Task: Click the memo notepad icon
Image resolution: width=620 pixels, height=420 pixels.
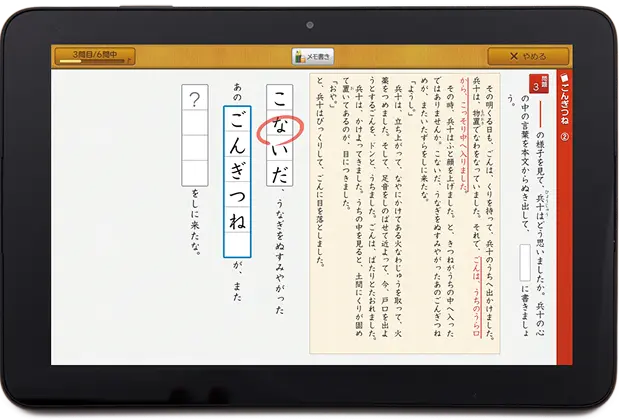Action: [298, 57]
